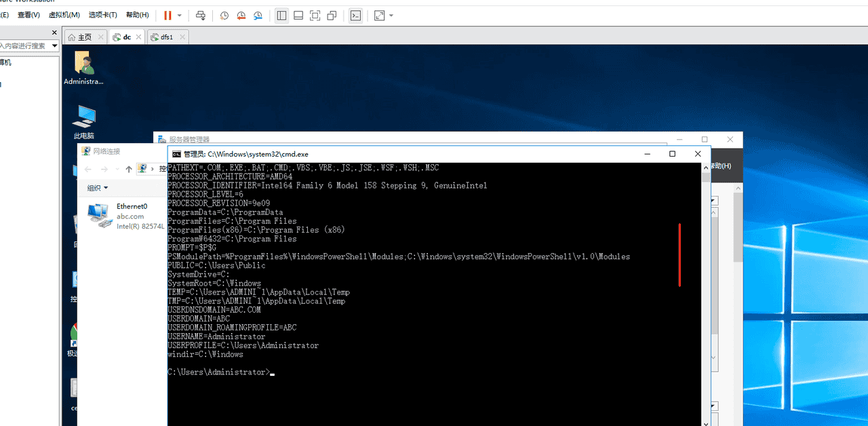868x426 pixels.
Task: Open the dropdown arrow beside the pause button
Action: click(x=180, y=15)
